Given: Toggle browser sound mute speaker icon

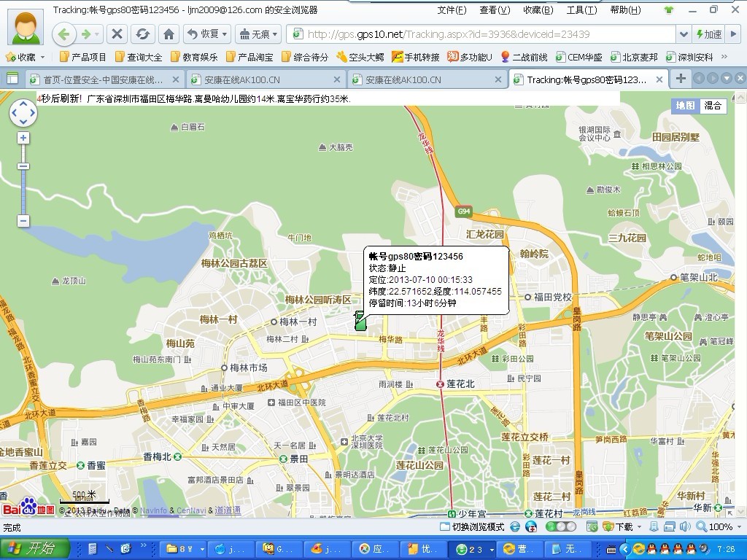Looking at the screenshot, I should pos(685,526).
